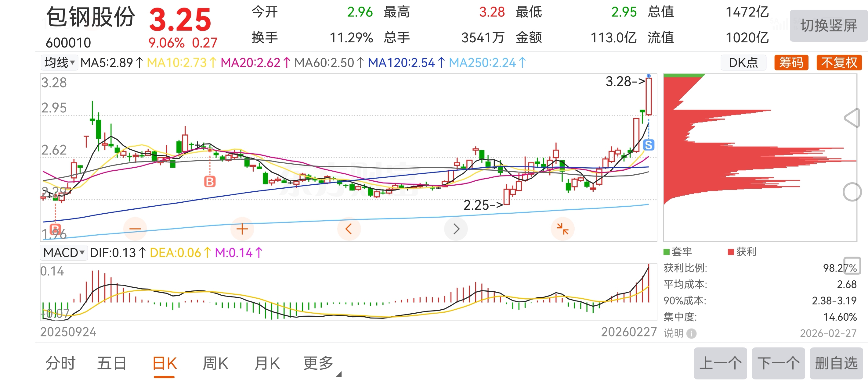Click the latest candlestick at 3.28 high
This screenshot has height=384, width=868.
coord(649,97)
